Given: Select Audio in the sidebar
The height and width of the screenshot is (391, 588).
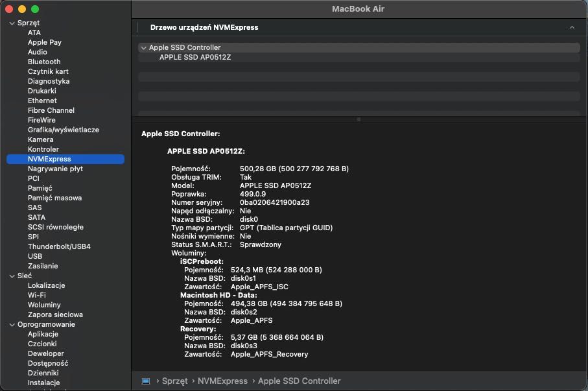Looking at the screenshot, I should 38,52.
